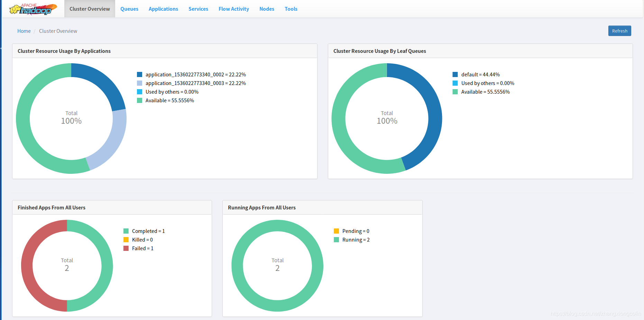Click the Failed legend swatch
This screenshot has width=644, height=320.
click(x=126, y=248)
